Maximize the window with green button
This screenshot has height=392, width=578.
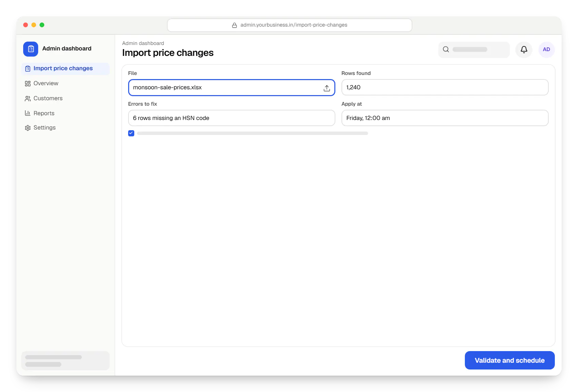coord(42,25)
